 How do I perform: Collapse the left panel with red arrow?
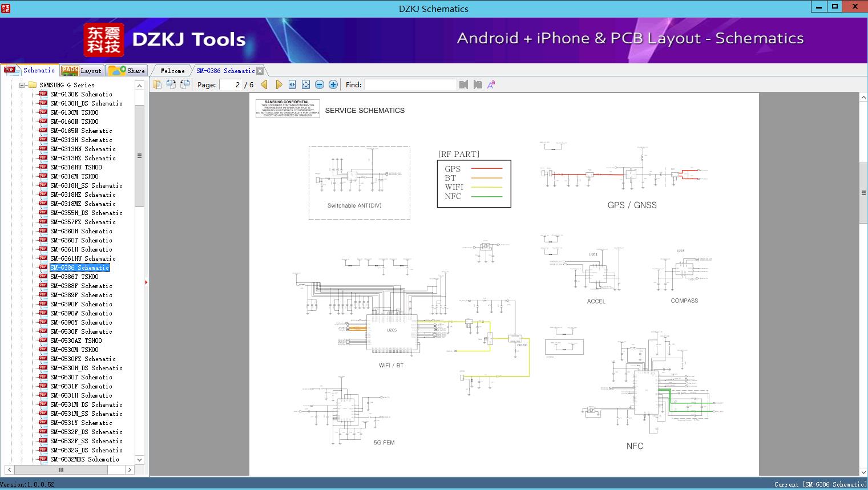(146, 282)
